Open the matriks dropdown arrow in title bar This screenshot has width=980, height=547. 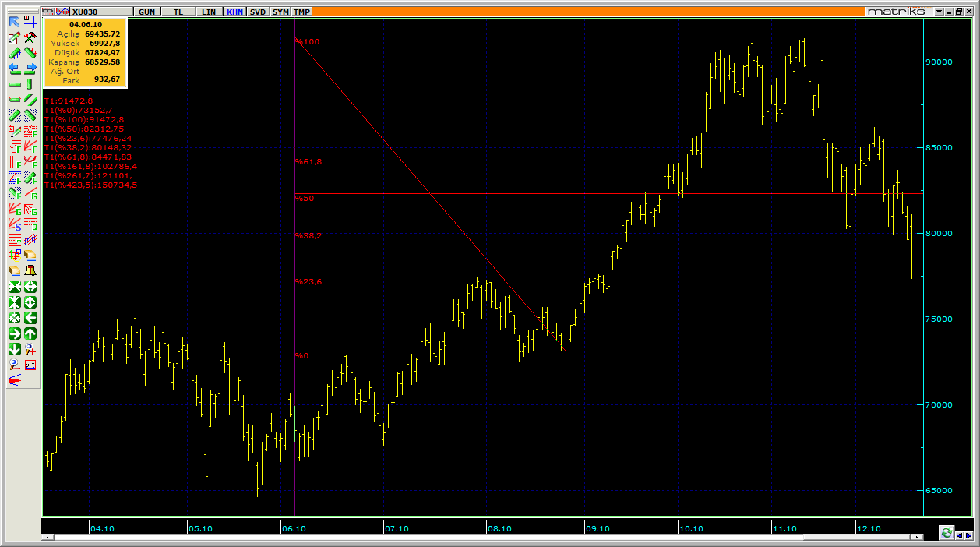(939, 12)
